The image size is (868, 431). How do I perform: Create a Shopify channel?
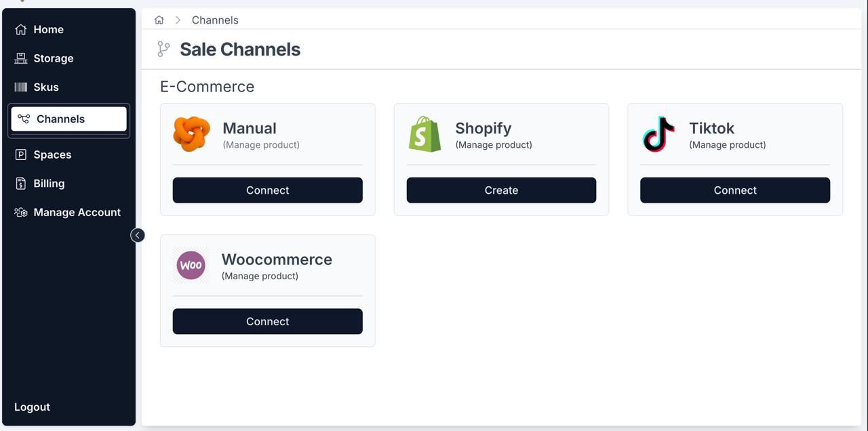(501, 190)
